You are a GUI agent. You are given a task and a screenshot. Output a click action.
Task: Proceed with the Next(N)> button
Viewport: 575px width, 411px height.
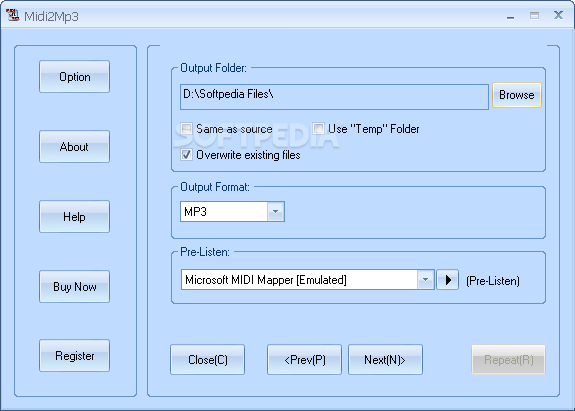(x=385, y=360)
